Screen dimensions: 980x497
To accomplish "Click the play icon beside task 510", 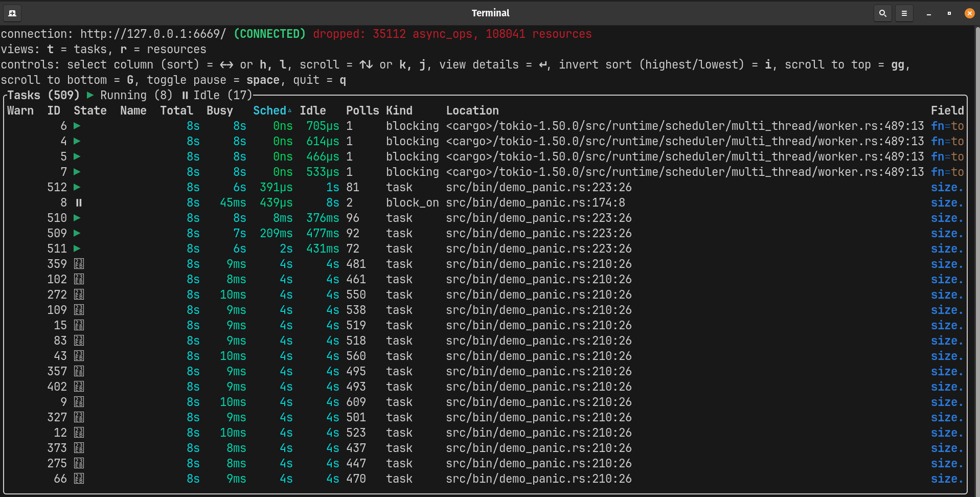I will click(77, 218).
